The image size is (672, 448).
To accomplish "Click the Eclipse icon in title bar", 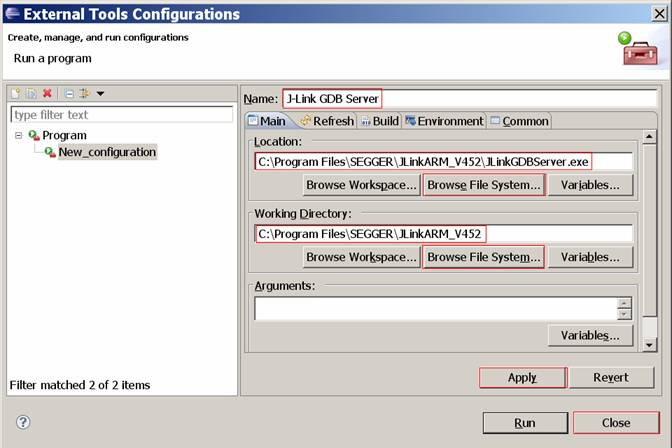I will tap(12, 14).
